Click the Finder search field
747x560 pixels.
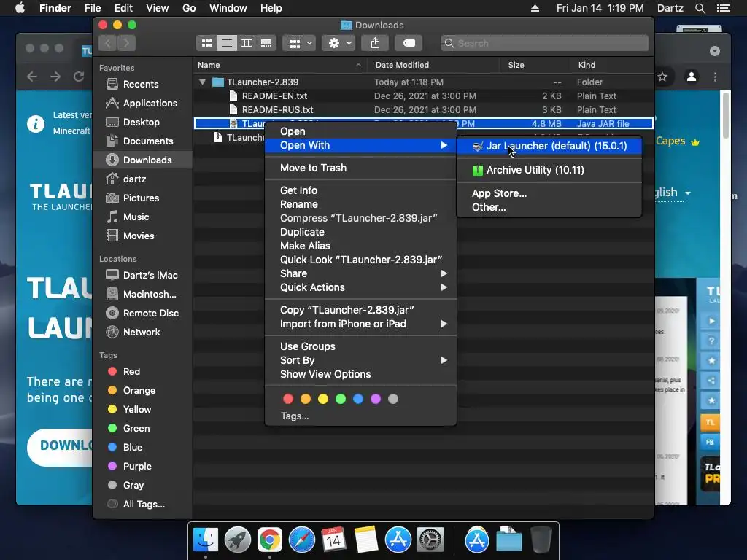tap(544, 43)
